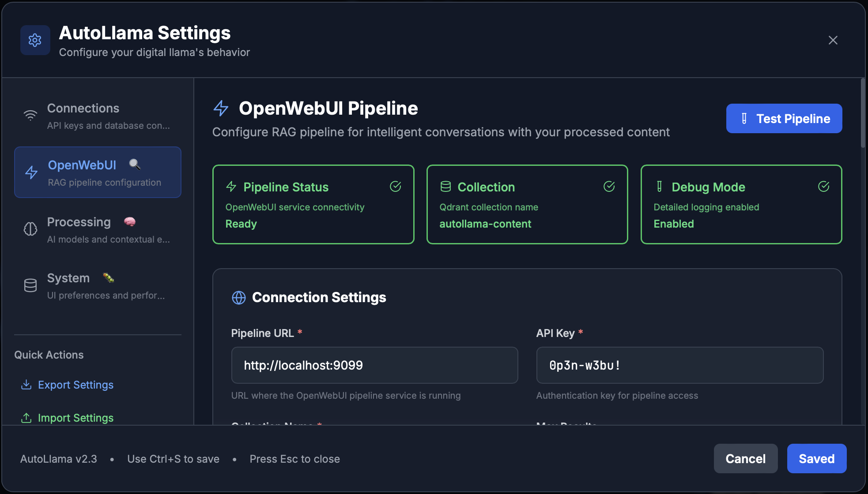Screen dimensions: 868x494
Task: Focus the API Key input field
Action: tap(679, 365)
